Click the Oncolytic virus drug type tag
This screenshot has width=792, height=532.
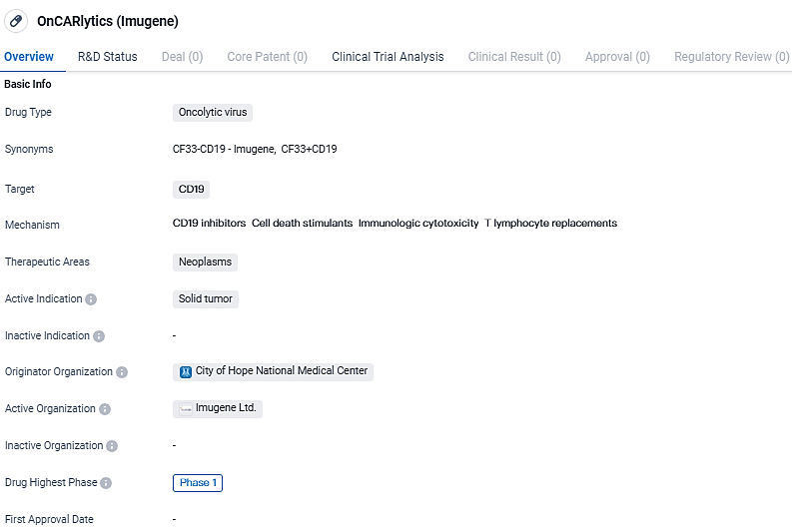[x=213, y=113]
